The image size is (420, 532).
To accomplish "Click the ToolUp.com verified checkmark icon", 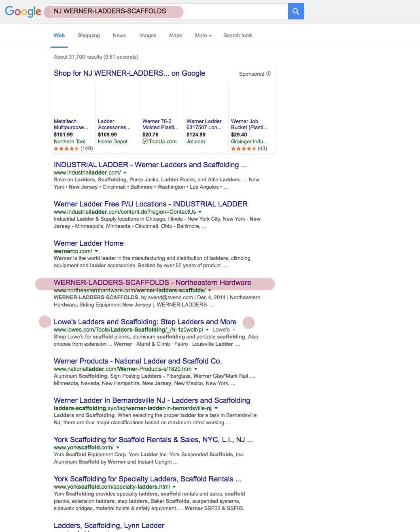I will tap(145, 142).
